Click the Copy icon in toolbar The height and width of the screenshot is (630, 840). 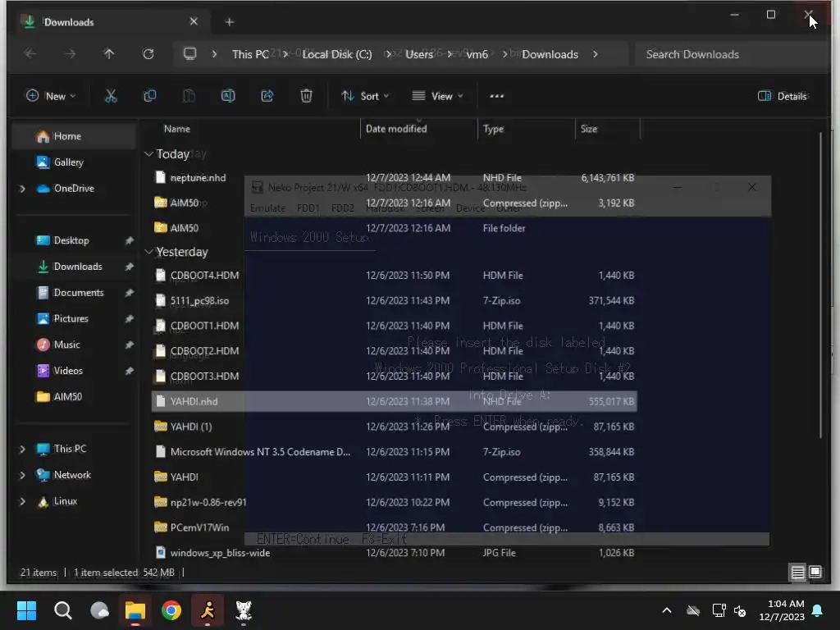pyautogui.click(x=150, y=96)
